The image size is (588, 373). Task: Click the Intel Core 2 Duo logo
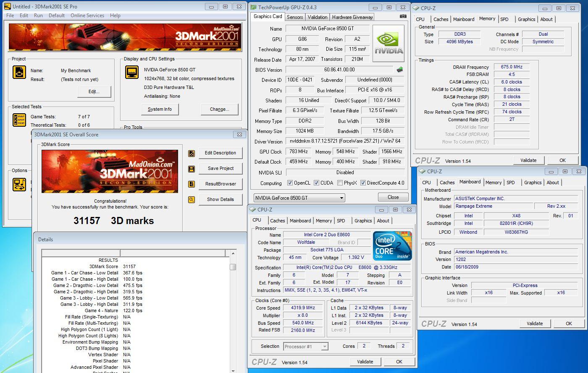pyautogui.click(x=392, y=245)
